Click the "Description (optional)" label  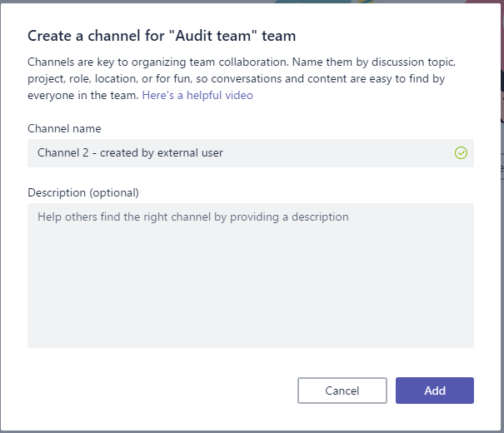click(x=83, y=192)
